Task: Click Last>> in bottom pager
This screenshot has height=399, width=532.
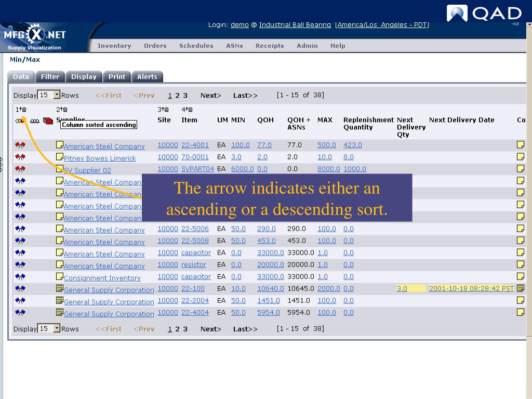Action: tap(245, 329)
